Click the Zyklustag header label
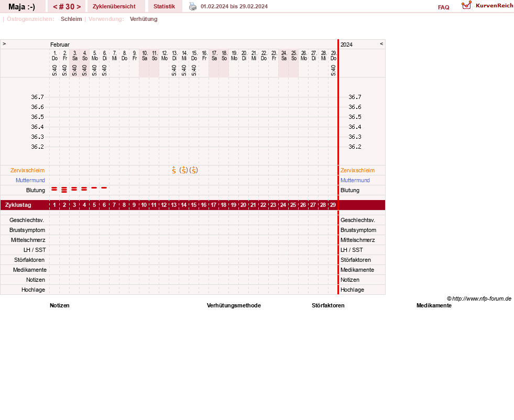 (x=18, y=205)
